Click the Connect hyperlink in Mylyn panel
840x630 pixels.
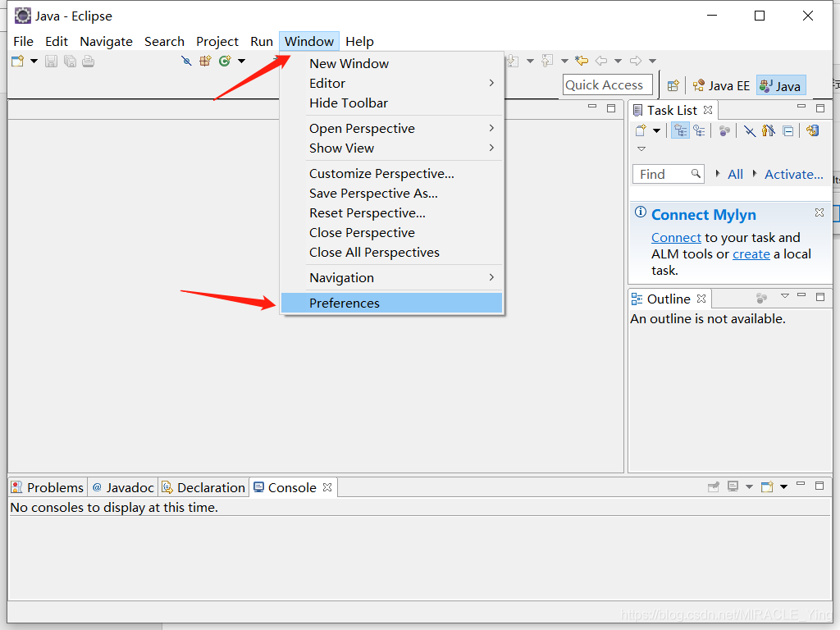pyautogui.click(x=676, y=237)
